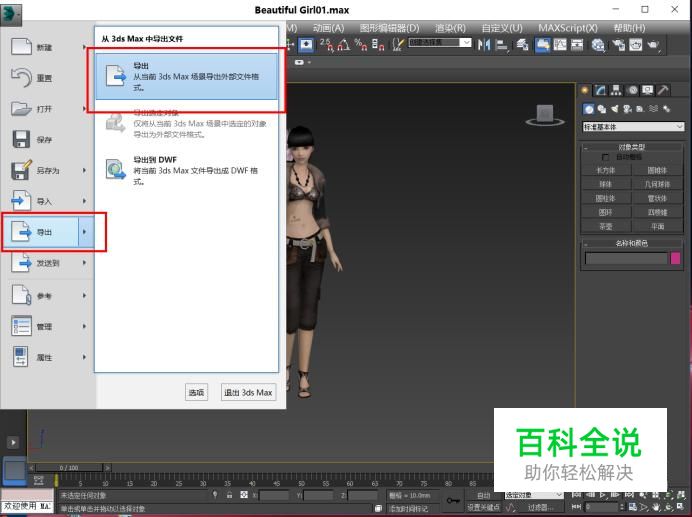The width and height of the screenshot is (692, 517).
Task: Open the Animation (动画) menu
Action: point(328,28)
